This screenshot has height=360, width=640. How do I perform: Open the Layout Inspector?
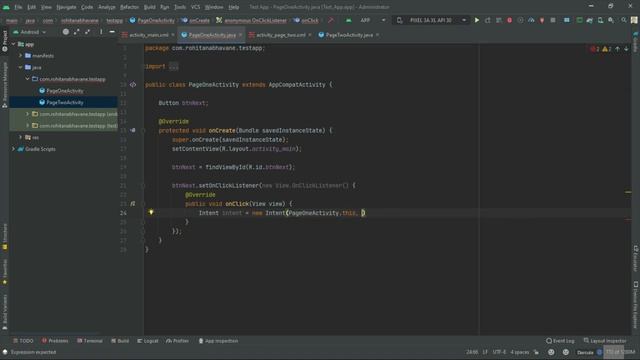click(x=605, y=341)
